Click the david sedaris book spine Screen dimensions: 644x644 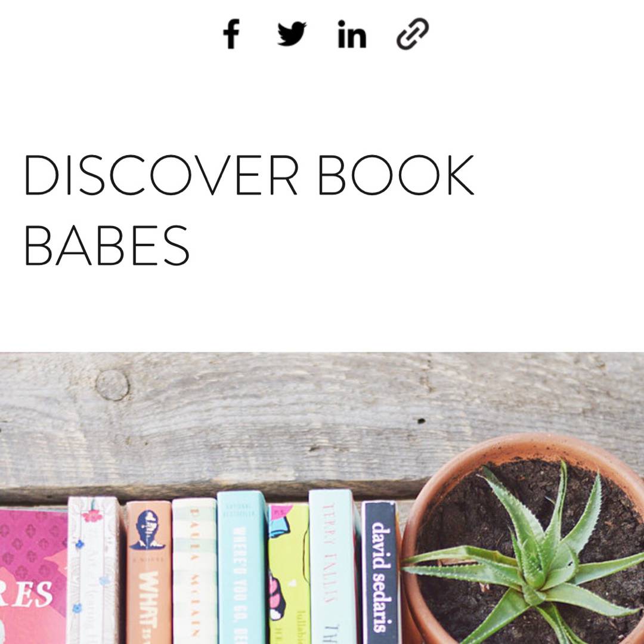pos(380,572)
